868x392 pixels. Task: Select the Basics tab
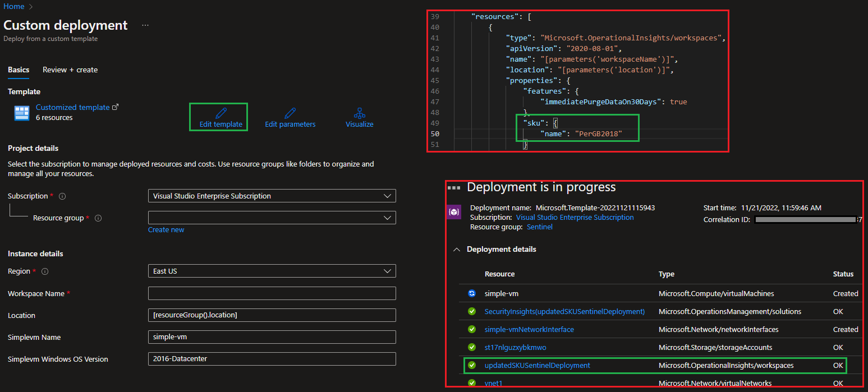coord(18,70)
